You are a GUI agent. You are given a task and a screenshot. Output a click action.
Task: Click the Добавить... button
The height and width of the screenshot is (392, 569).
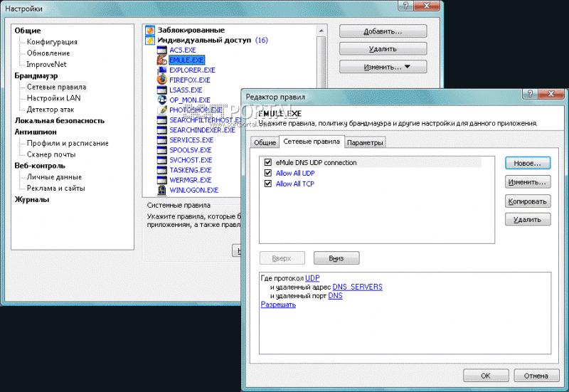(x=383, y=31)
